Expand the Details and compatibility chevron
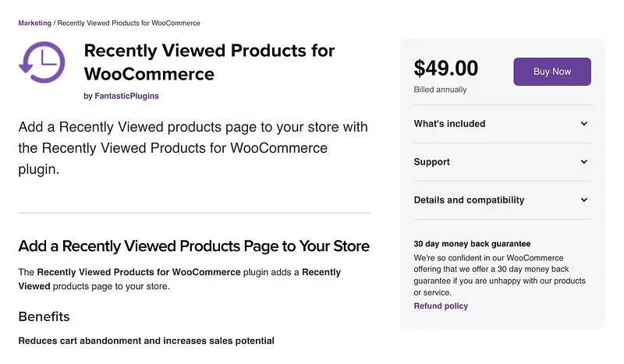Screen dimensions: 624x364 point(584,200)
